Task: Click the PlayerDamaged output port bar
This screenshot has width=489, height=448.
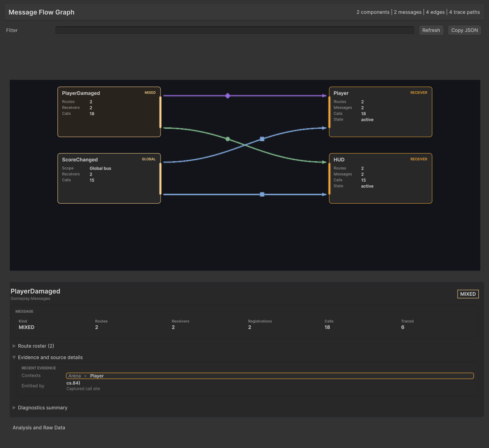Action: coord(161,112)
